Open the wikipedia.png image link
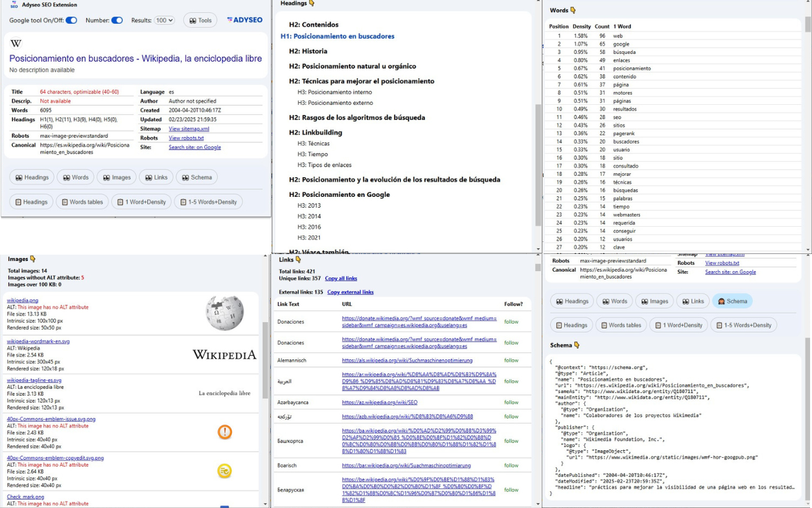 pos(23,300)
